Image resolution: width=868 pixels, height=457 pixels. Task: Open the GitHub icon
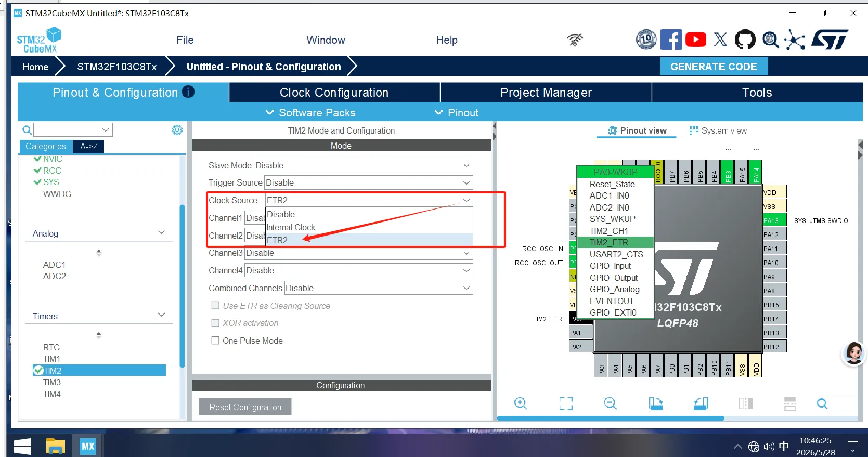click(x=745, y=40)
